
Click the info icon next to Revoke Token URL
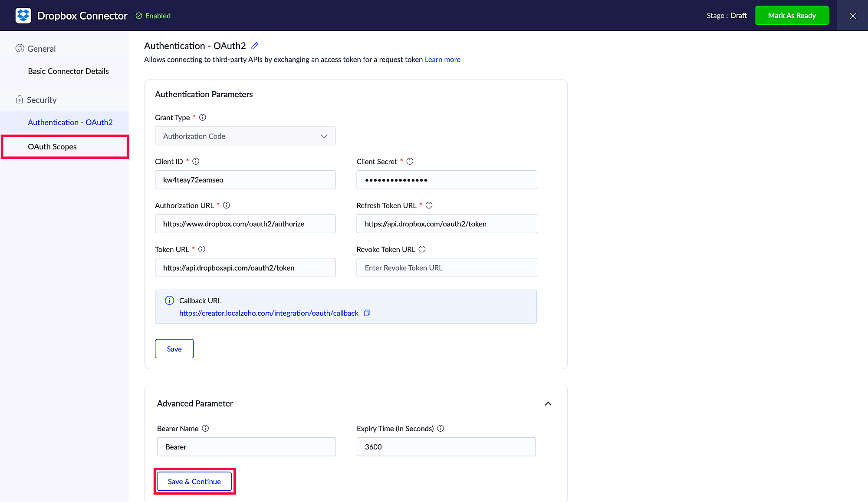(x=422, y=249)
